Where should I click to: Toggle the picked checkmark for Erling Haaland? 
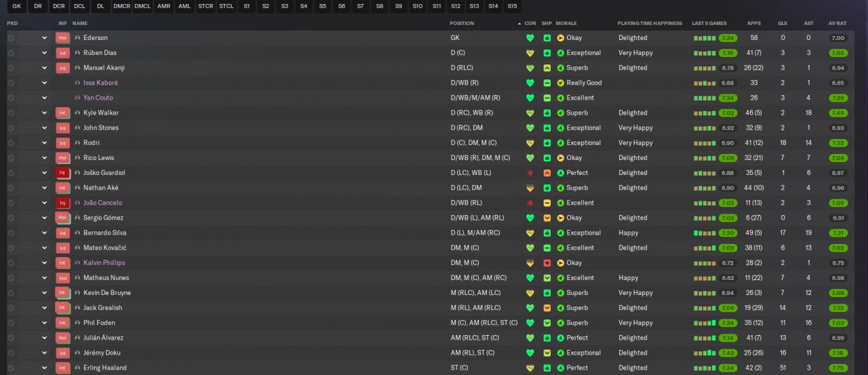(x=11, y=368)
